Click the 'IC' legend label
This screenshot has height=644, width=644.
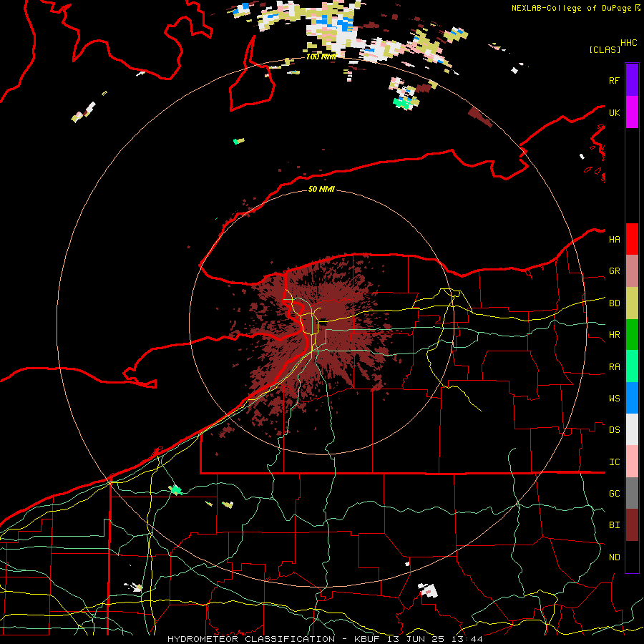click(x=614, y=462)
